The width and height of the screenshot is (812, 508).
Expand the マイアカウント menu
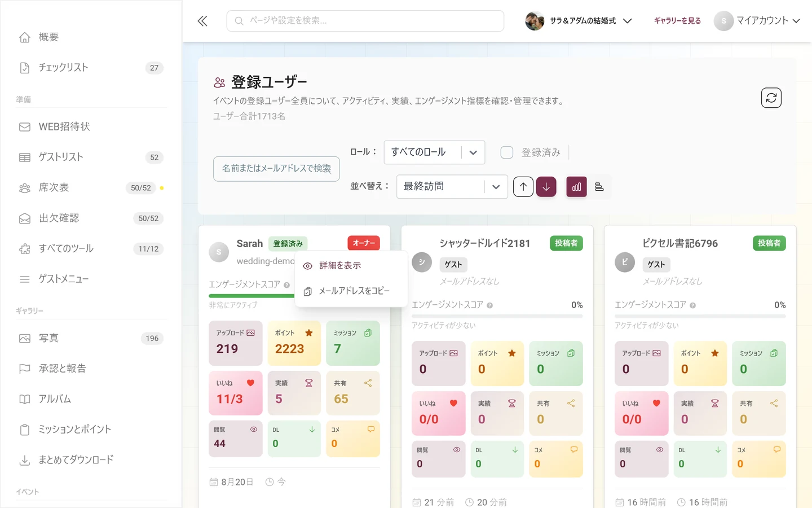click(x=757, y=21)
